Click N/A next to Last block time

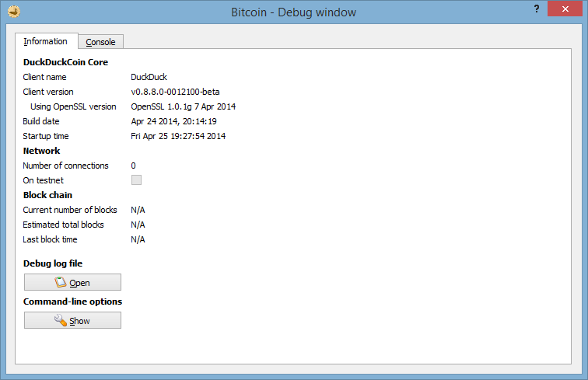coord(138,239)
